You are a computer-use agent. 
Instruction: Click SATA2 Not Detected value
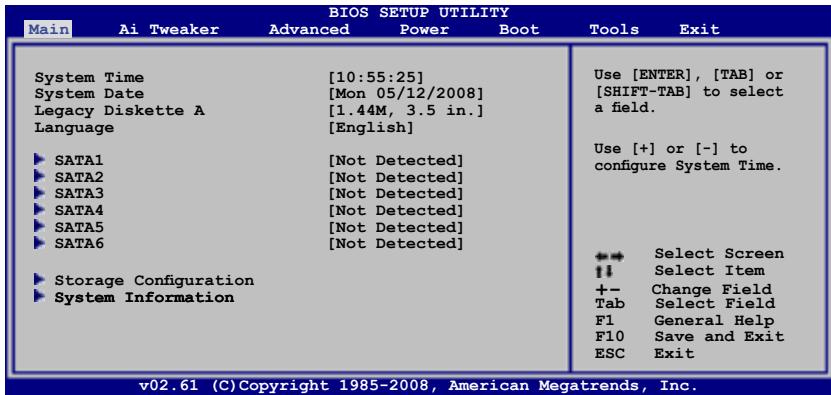tap(396, 177)
